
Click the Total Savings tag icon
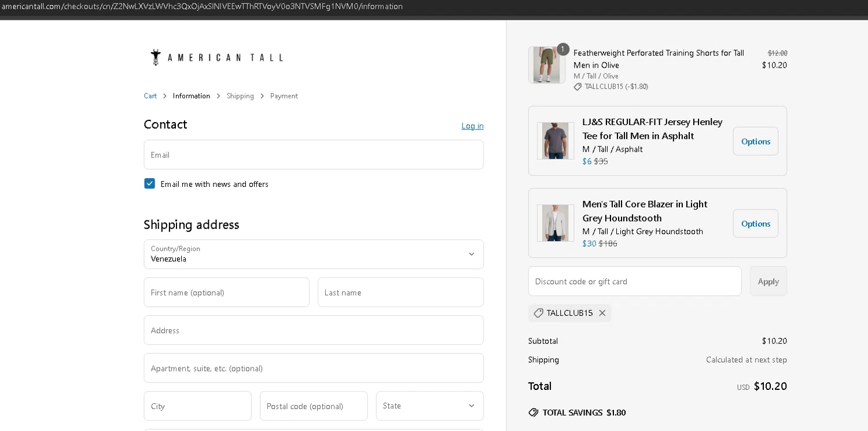tap(534, 412)
